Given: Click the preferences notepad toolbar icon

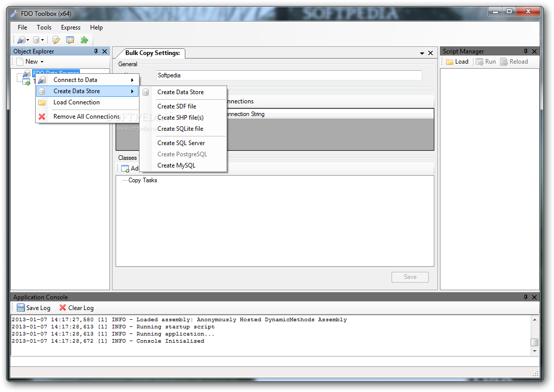Looking at the screenshot, I should [70, 40].
